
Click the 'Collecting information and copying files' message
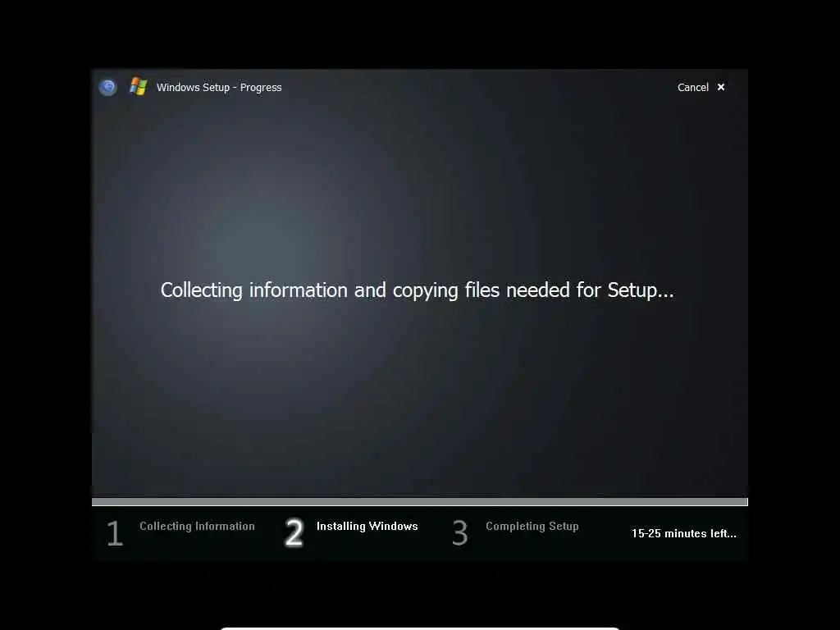[418, 290]
